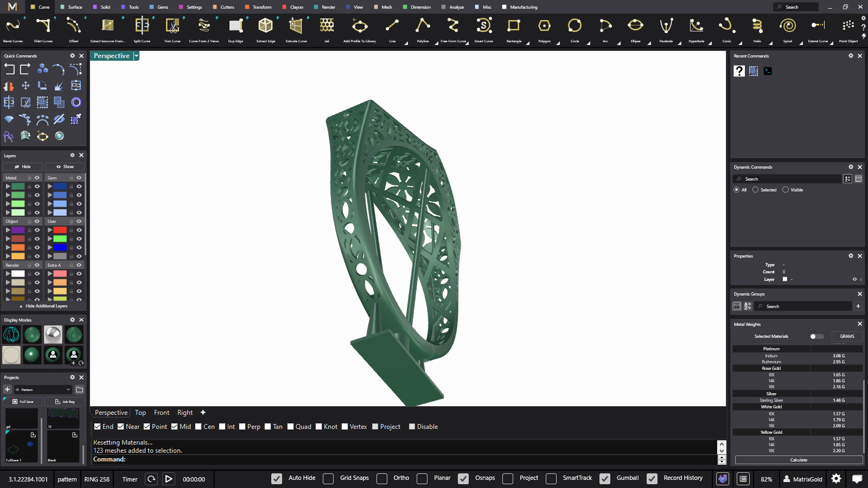Expand the dark blue Gem layer
The width and height of the screenshot is (868, 488).
click(x=49, y=187)
